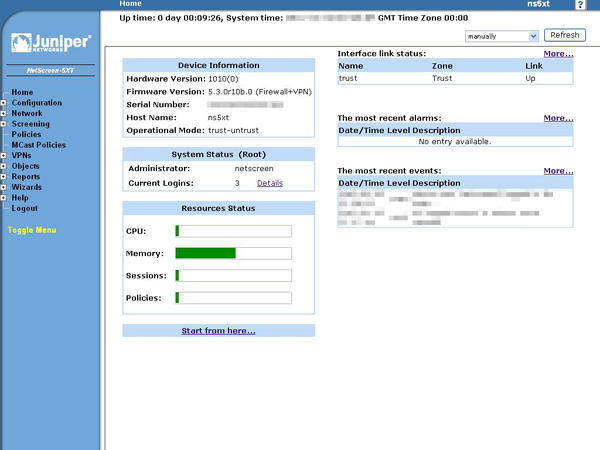The image size is (600, 450).
Task: Select host name value 'ns5xt'
Action: pos(218,117)
